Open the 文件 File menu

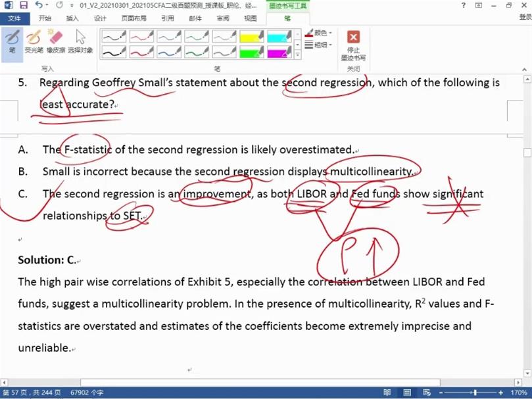(x=14, y=18)
